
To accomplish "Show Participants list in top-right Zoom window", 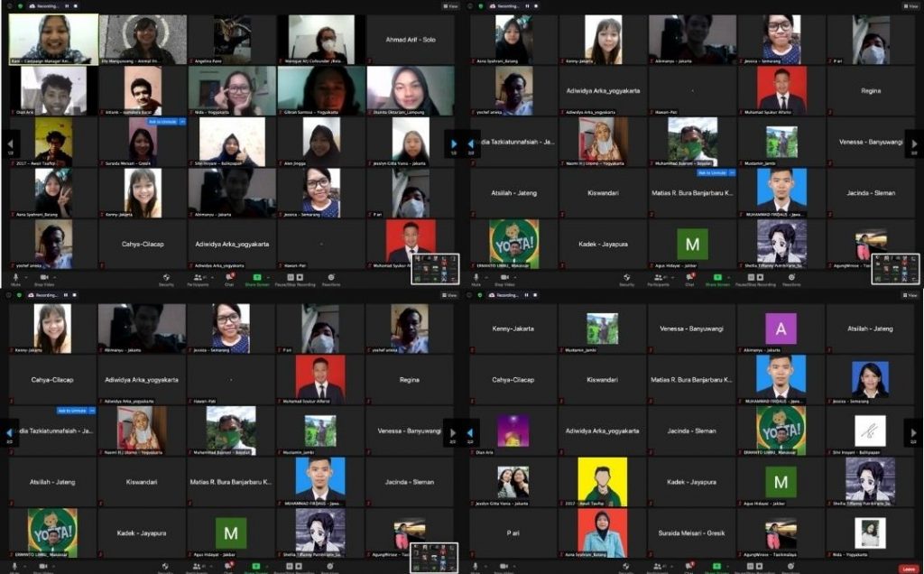I will (658, 278).
